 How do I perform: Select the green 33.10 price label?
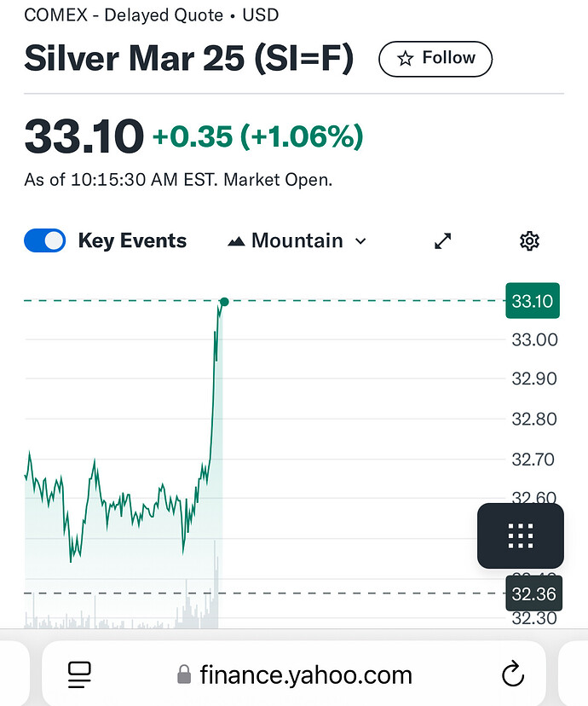(533, 301)
